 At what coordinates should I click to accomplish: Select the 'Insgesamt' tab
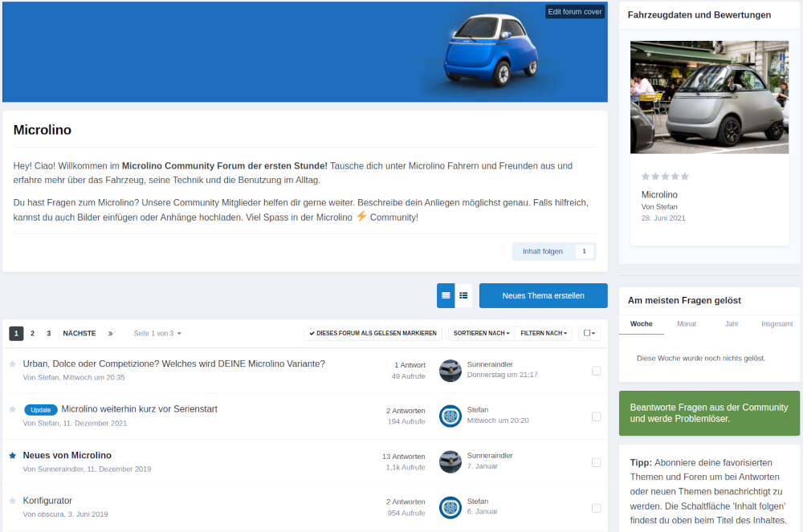[x=777, y=324]
